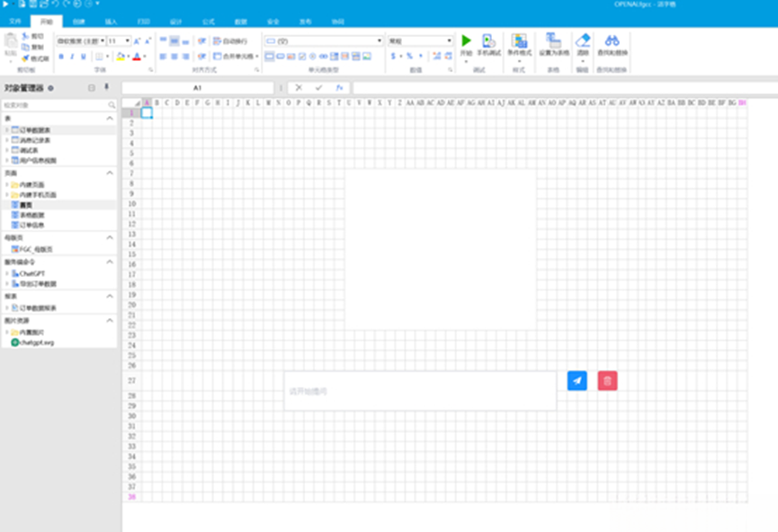Image resolution: width=778 pixels, height=532 pixels.
Task: Click undo in the quick access toolbar
Action: click(55, 4)
